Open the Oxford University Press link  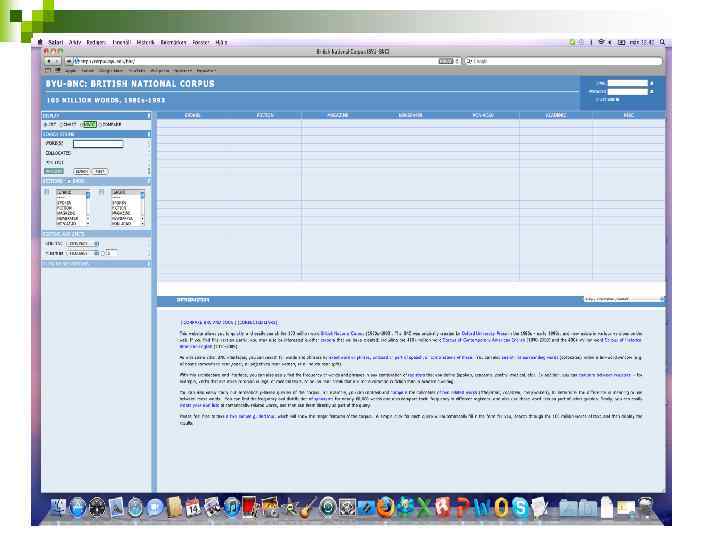coord(485,334)
